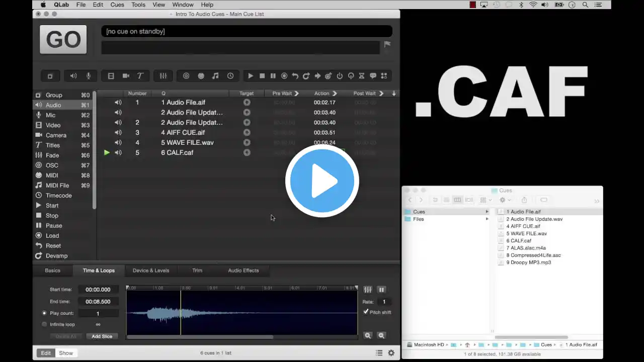The width and height of the screenshot is (644, 362).
Task: Click the Add Slice button
Action: (102, 336)
